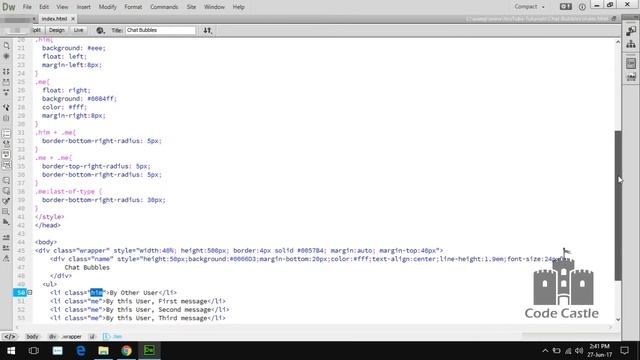Show the Code Navigator

[6, 56]
